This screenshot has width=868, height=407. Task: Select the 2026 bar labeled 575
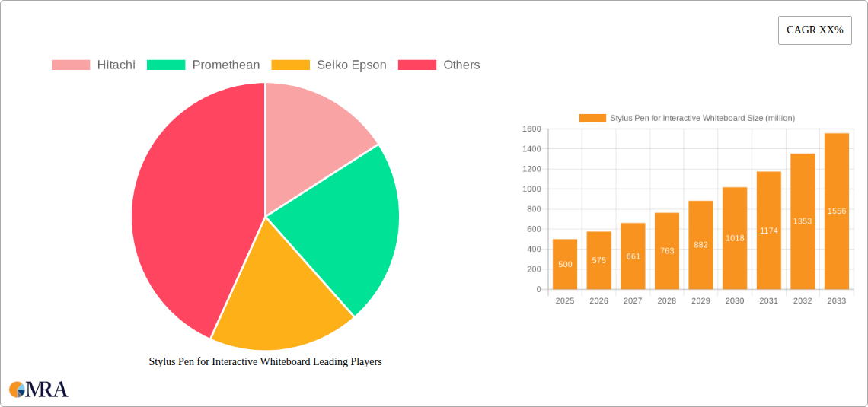[599, 260]
